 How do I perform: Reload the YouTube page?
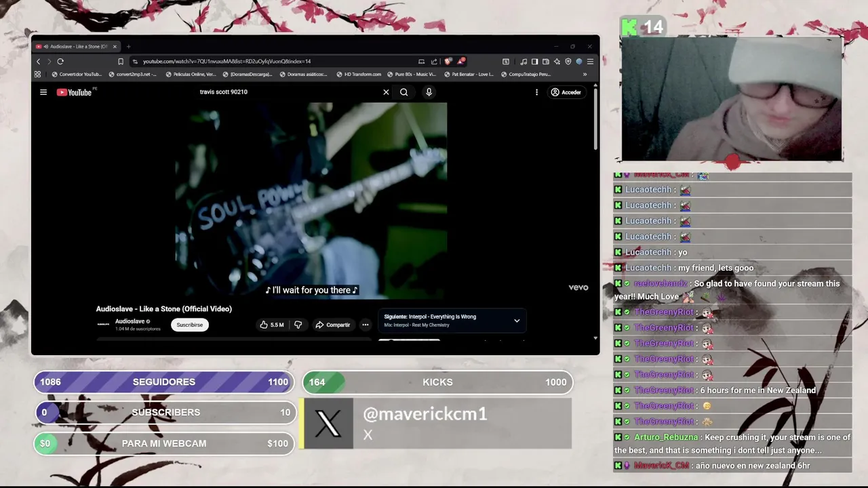pyautogui.click(x=60, y=61)
